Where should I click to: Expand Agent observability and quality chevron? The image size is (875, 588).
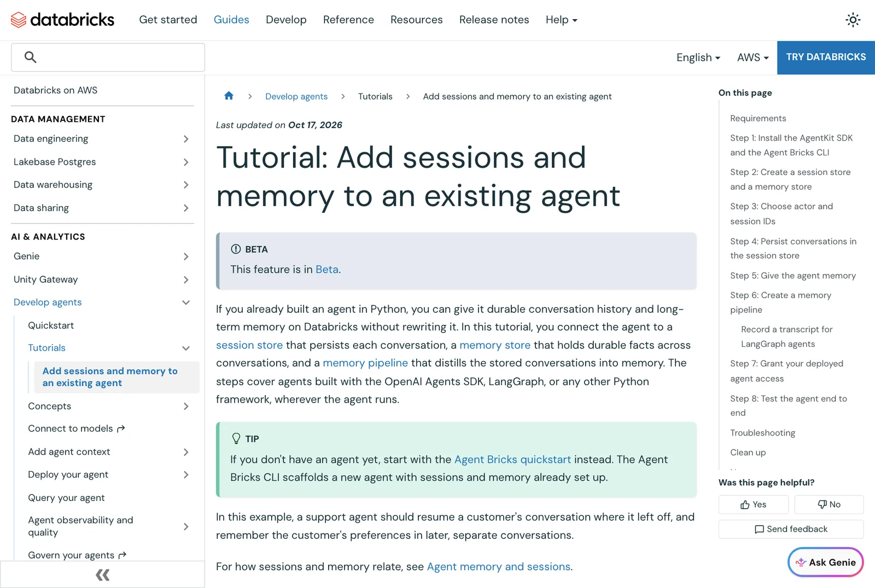point(186,526)
